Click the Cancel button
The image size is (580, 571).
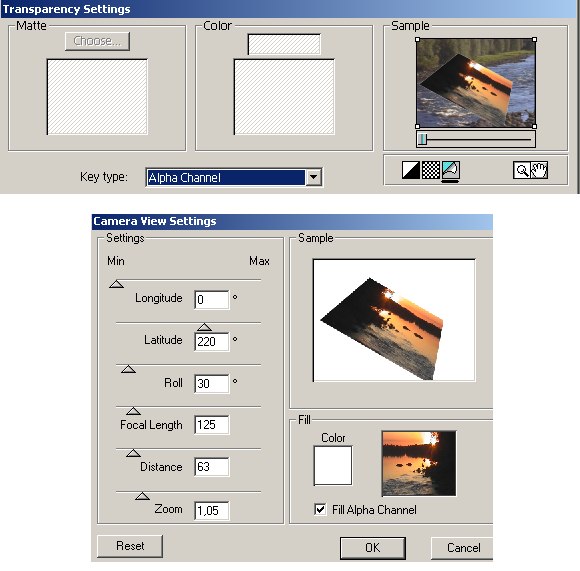point(462,548)
